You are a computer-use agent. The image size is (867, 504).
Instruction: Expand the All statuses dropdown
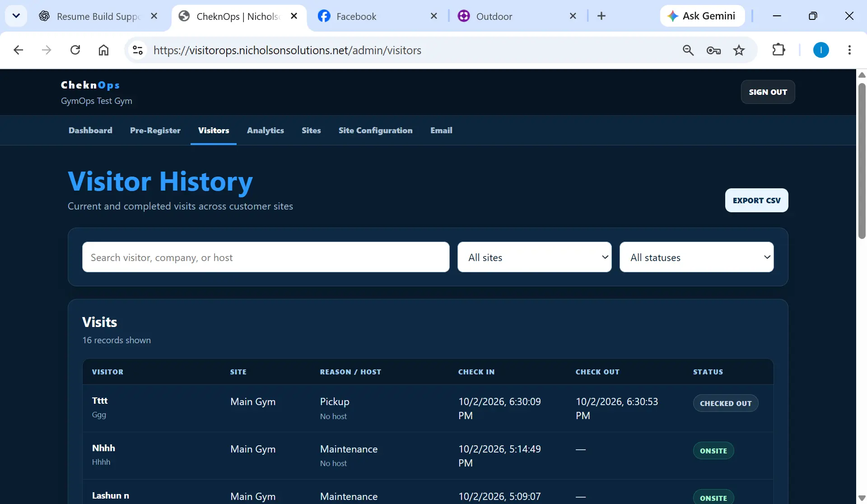[697, 257]
